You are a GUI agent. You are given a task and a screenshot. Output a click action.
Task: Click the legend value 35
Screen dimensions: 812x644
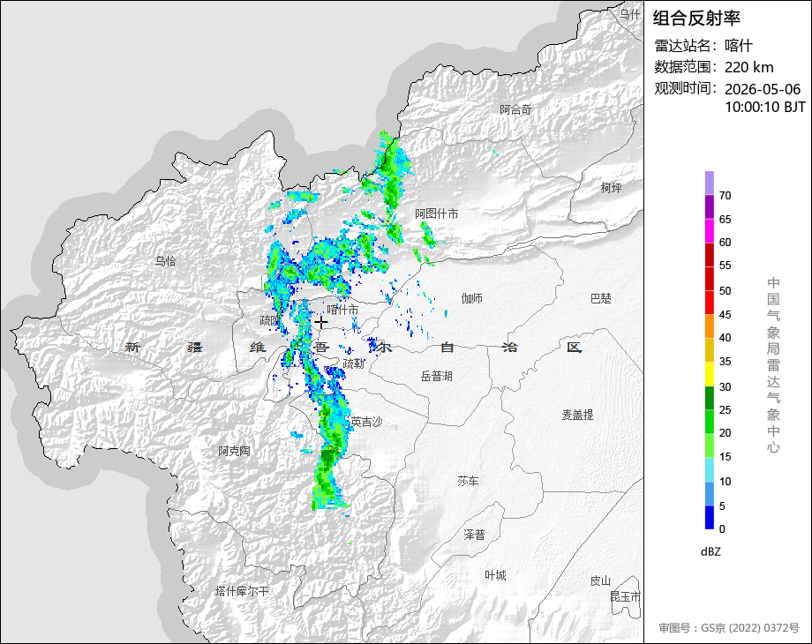click(x=725, y=362)
